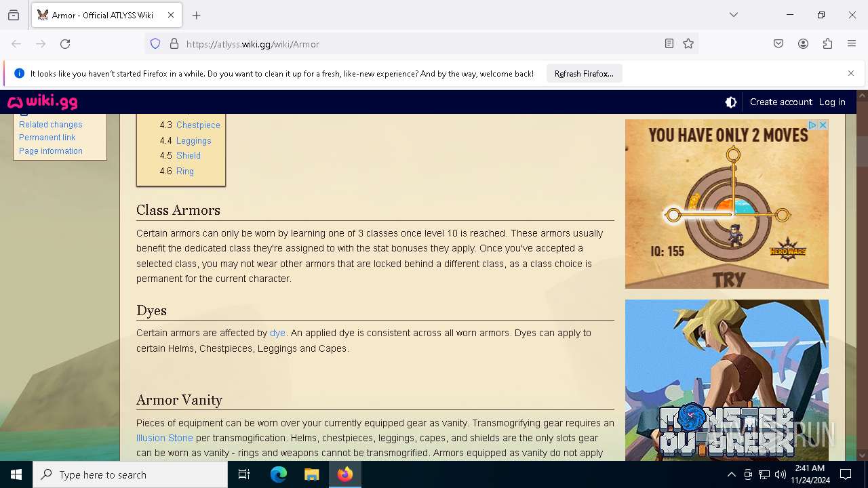Click the Firefox back arrow
This screenshot has width=868, height=488.
pyautogui.click(x=16, y=44)
